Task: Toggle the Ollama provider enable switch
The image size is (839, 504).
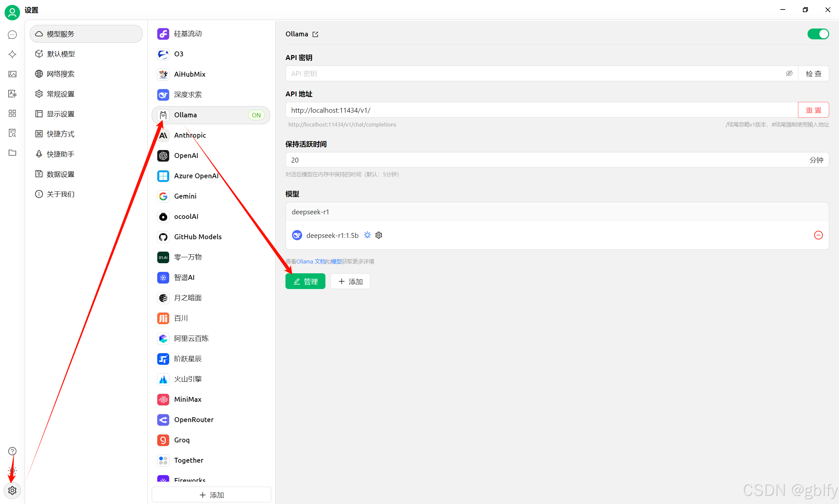Action: pos(818,34)
